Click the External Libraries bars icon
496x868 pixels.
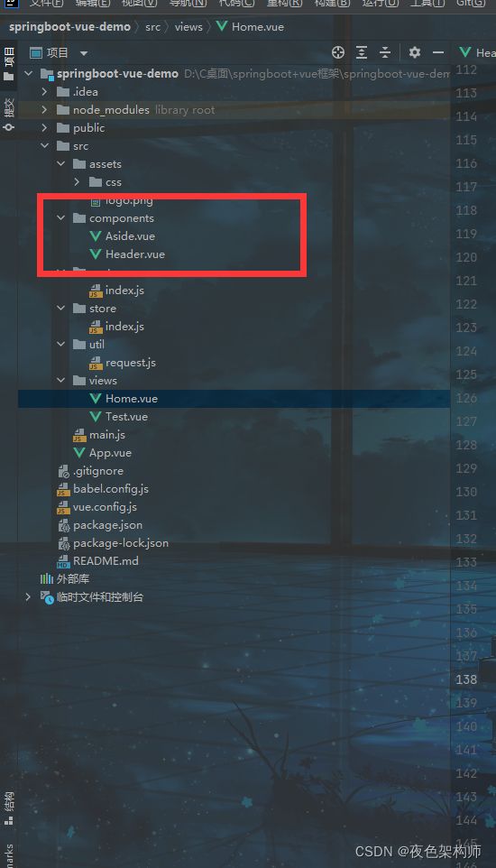tap(47, 579)
